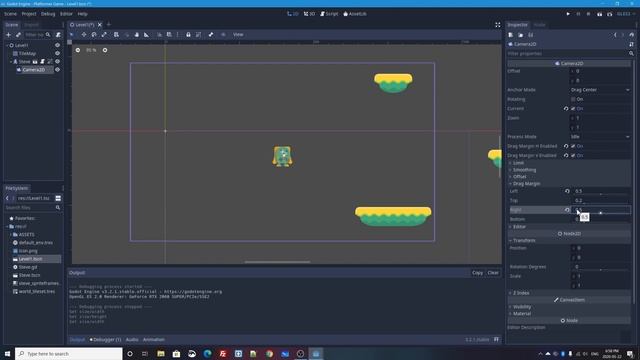
Task: Create a new resource in Inspector
Action: (x=511, y=35)
